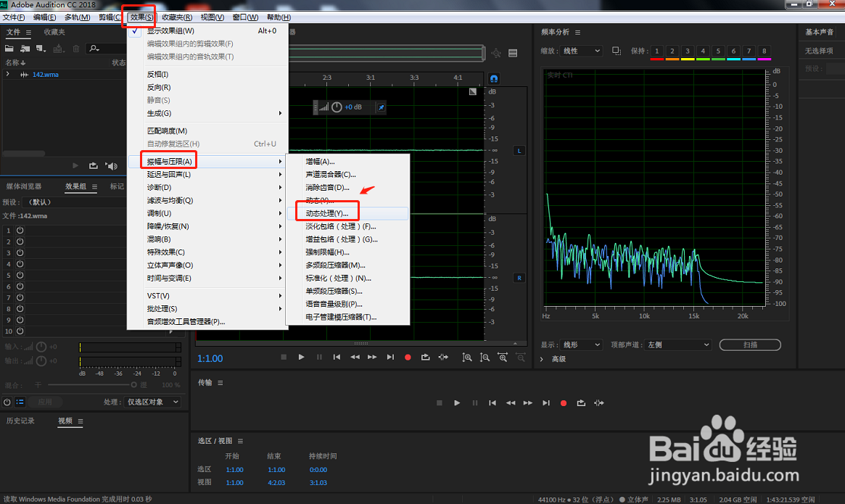Click the zoom in time icon
The height and width of the screenshot is (504, 845).
pos(503,358)
